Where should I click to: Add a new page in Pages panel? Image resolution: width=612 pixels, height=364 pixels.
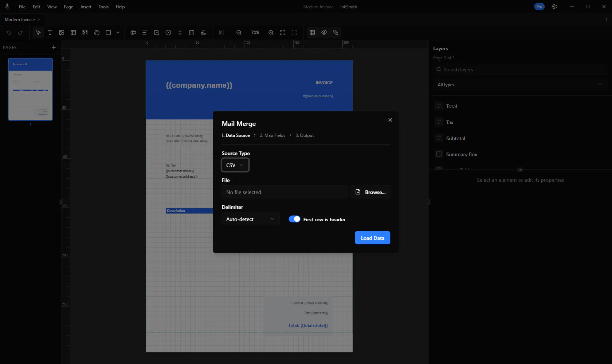pos(54,47)
